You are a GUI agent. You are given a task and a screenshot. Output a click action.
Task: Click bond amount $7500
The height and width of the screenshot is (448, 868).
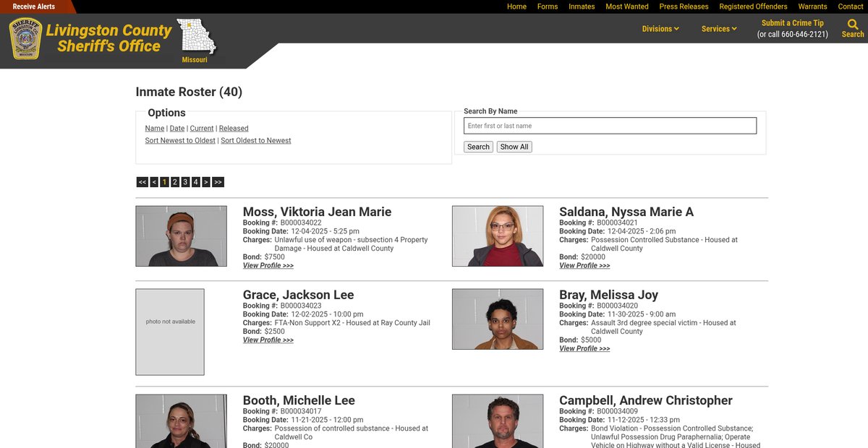[x=275, y=257]
